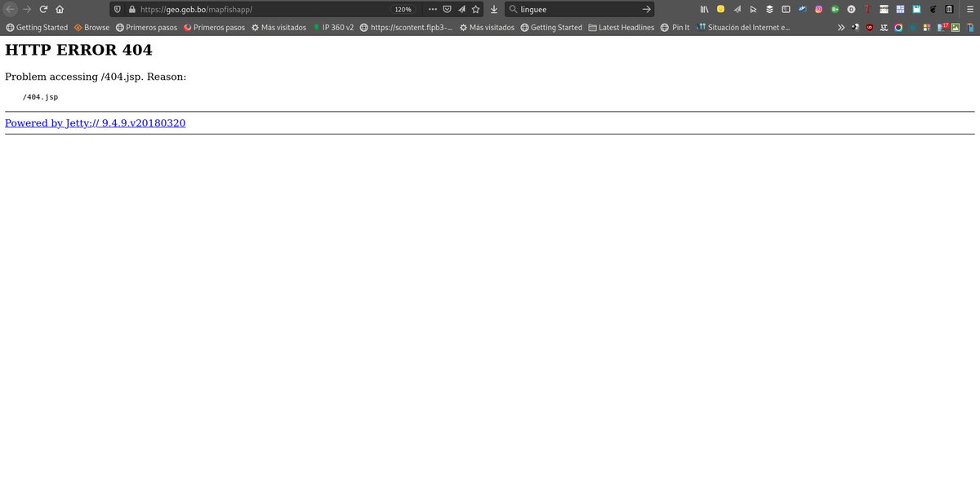Image resolution: width=980 pixels, height=483 pixels.
Task: Click into the linguee search box
Action: click(578, 9)
